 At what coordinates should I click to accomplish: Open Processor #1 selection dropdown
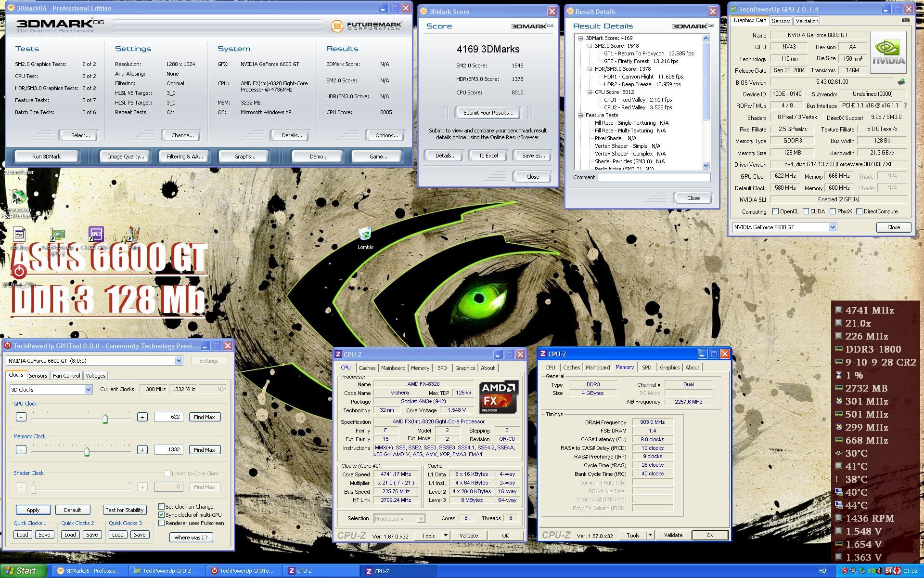pos(421,519)
